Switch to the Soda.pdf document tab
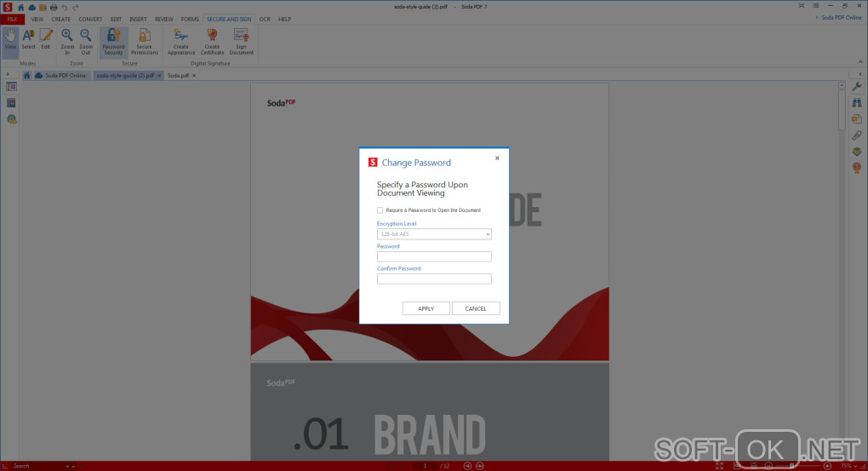 coord(178,75)
